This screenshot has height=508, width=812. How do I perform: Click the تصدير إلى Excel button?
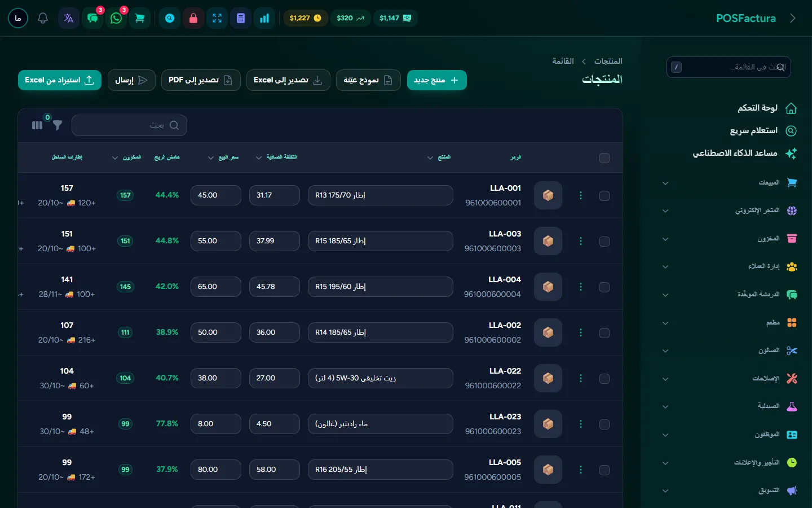coord(288,80)
